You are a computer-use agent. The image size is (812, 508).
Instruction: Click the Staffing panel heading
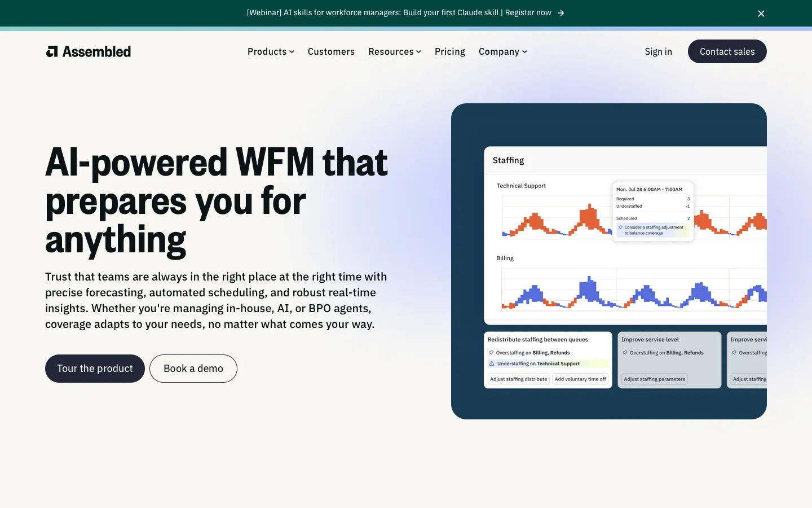pos(508,160)
